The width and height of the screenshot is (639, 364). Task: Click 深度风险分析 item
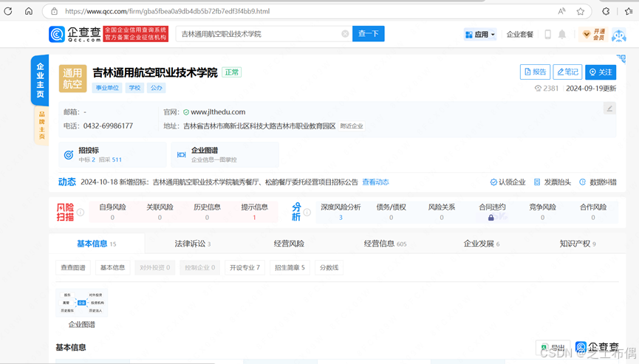point(341,212)
